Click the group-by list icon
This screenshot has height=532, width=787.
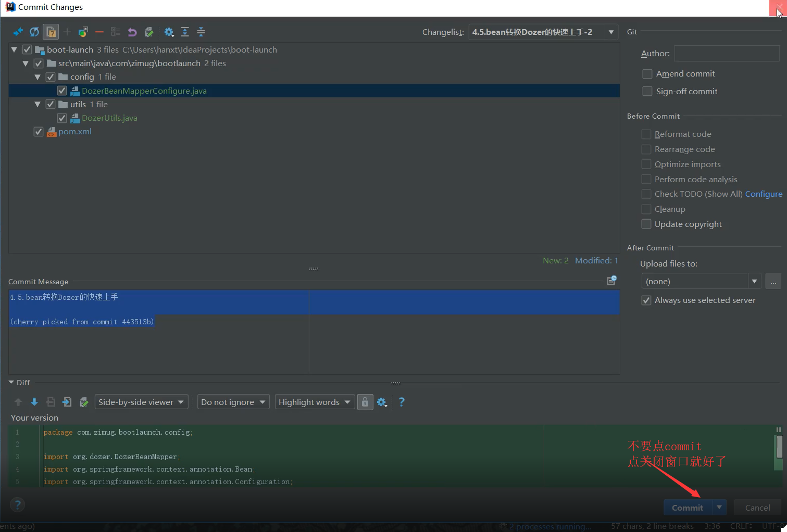coord(116,32)
